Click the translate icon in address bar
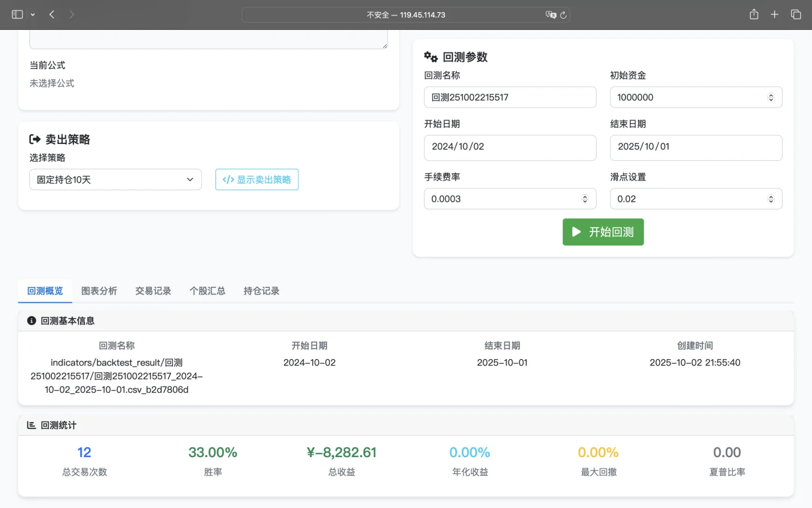The height and width of the screenshot is (508, 812). click(x=550, y=15)
